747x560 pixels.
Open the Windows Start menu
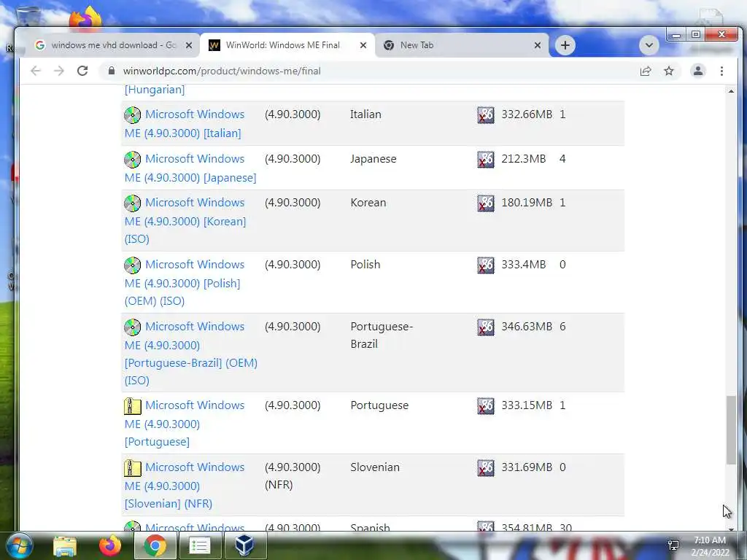pos(20,545)
